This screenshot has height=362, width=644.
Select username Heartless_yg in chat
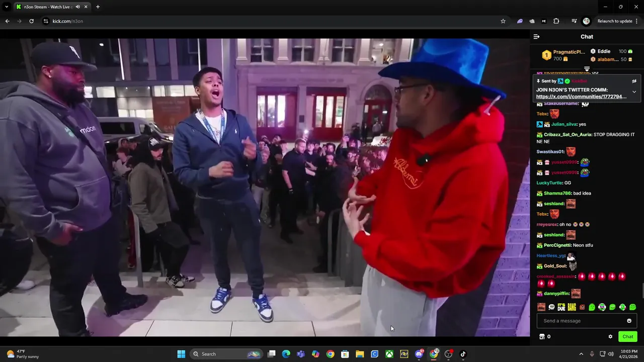[550, 256]
